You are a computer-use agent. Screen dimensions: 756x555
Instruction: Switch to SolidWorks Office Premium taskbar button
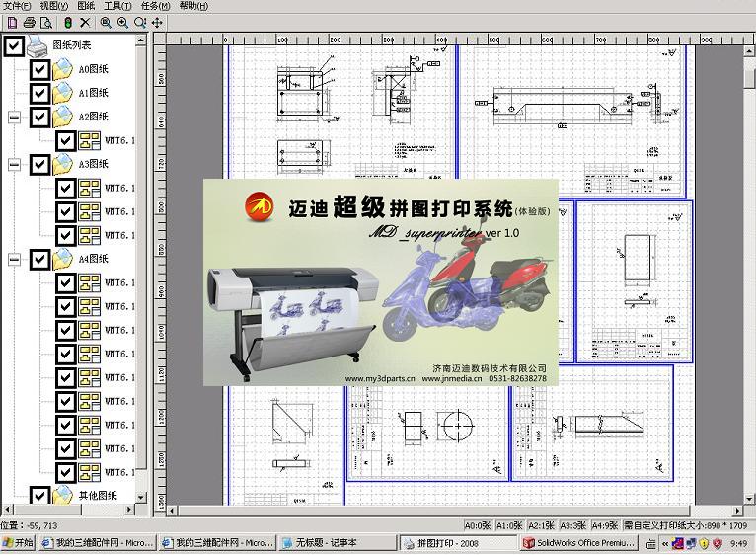579,543
